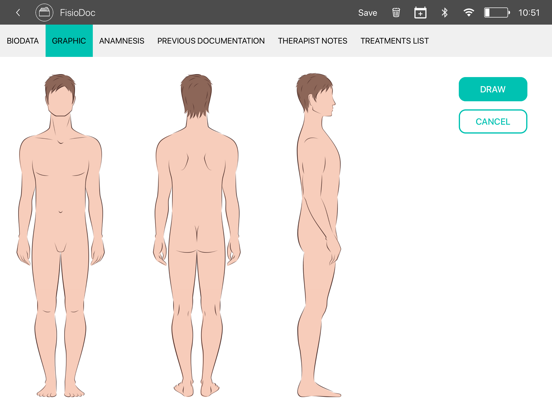Click the FisioDoc title text

point(77,13)
